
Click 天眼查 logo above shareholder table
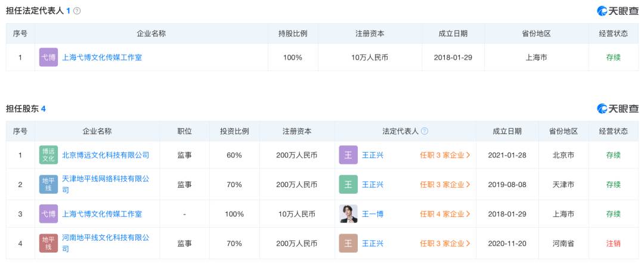(618, 109)
